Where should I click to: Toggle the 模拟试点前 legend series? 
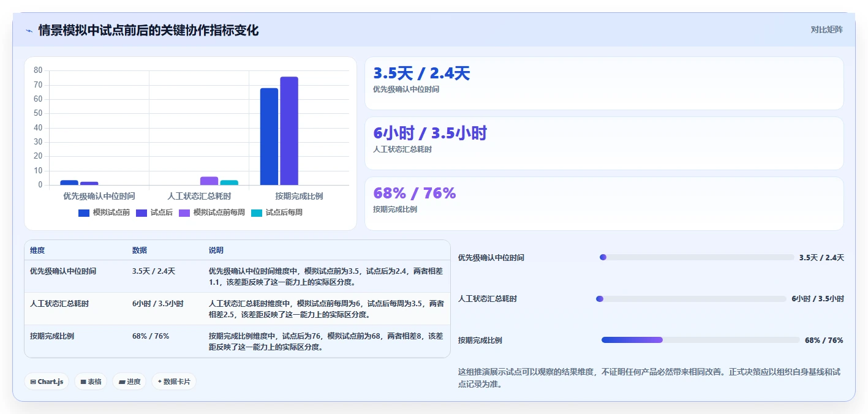[x=104, y=213]
